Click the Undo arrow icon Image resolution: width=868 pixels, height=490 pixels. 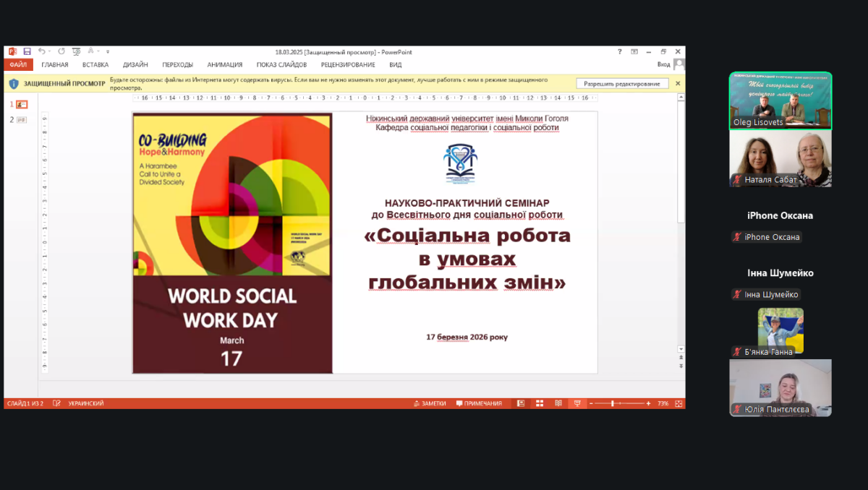(41, 51)
